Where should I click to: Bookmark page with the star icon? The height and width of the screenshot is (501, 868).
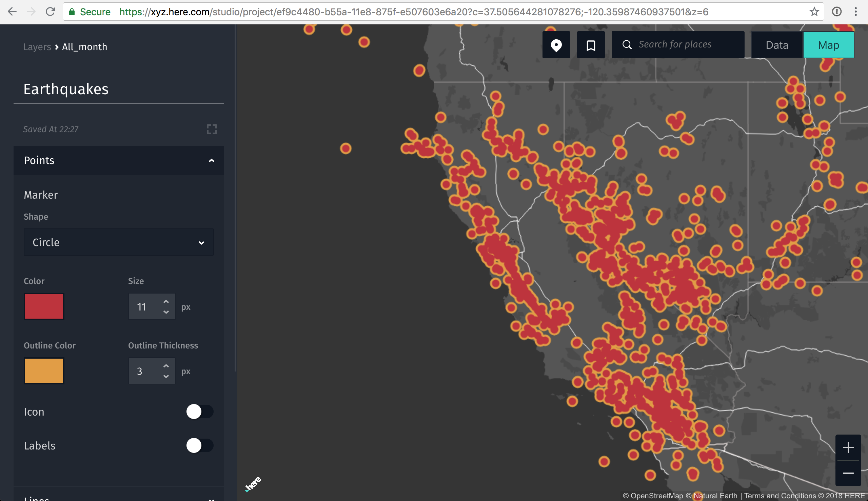point(814,12)
